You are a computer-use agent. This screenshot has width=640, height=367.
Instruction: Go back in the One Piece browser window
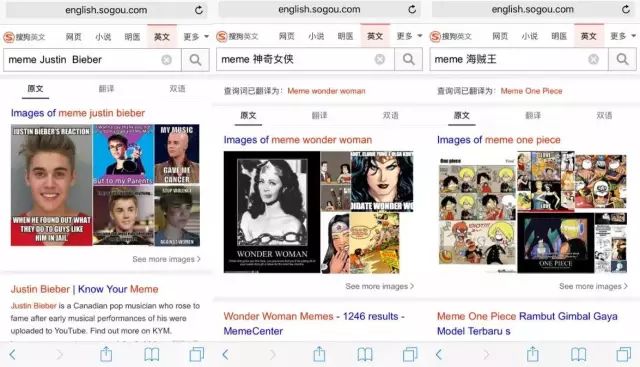click(439, 354)
